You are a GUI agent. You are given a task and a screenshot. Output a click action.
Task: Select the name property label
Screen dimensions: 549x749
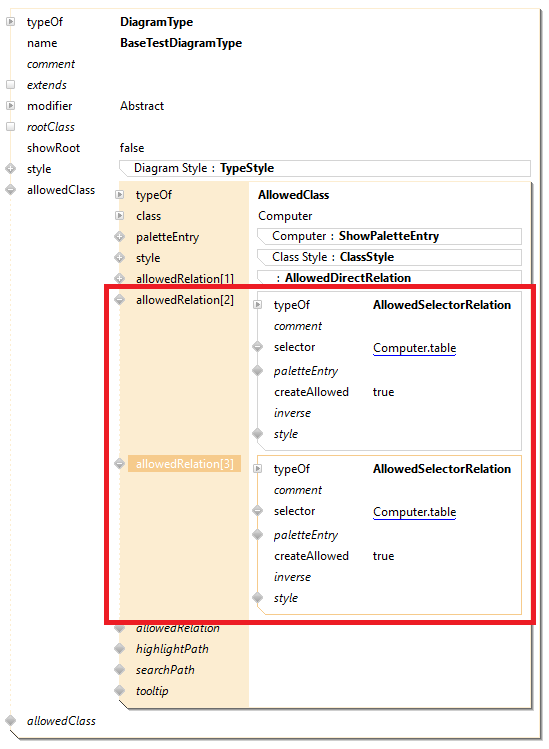[42, 43]
